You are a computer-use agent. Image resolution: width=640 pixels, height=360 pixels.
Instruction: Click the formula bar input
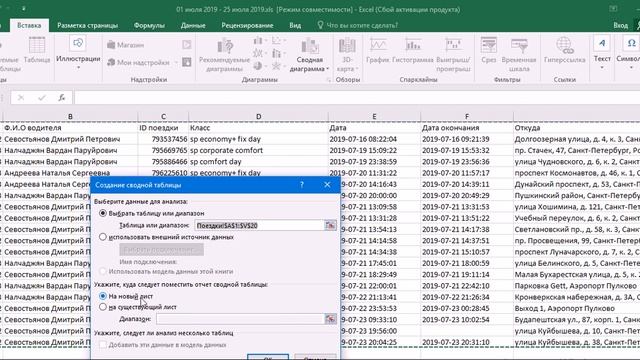[357, 98]
